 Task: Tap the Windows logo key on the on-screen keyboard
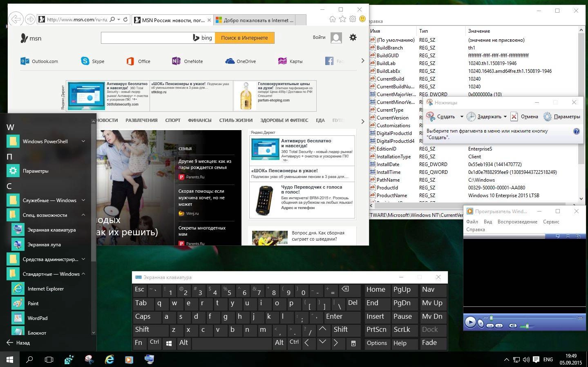point(169,343)
